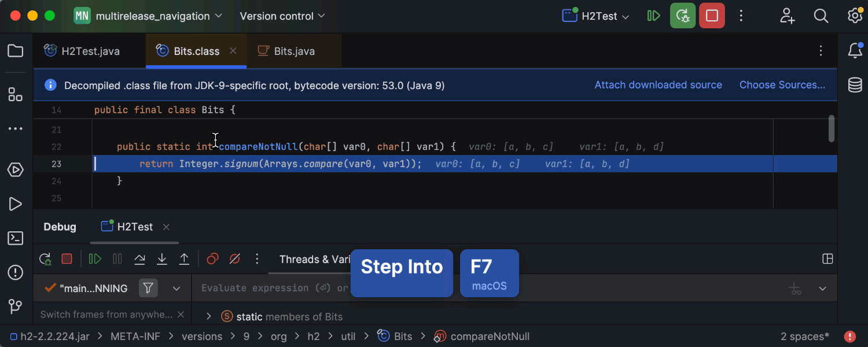Click the compareNotNull breadcrumb

[482, 337]
